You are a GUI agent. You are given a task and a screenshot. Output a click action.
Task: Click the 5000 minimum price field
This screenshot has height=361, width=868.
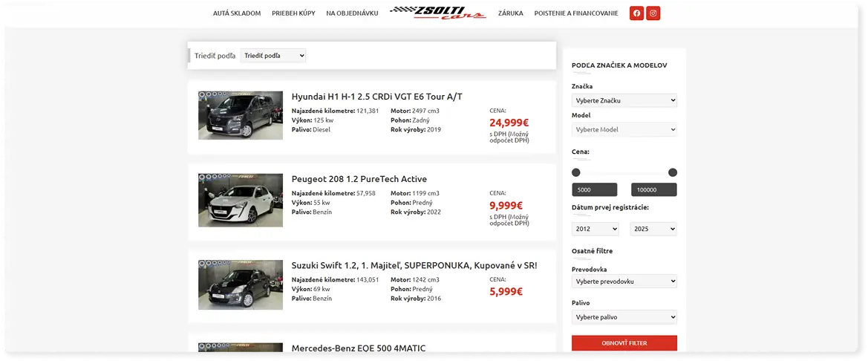pos(595,190)
